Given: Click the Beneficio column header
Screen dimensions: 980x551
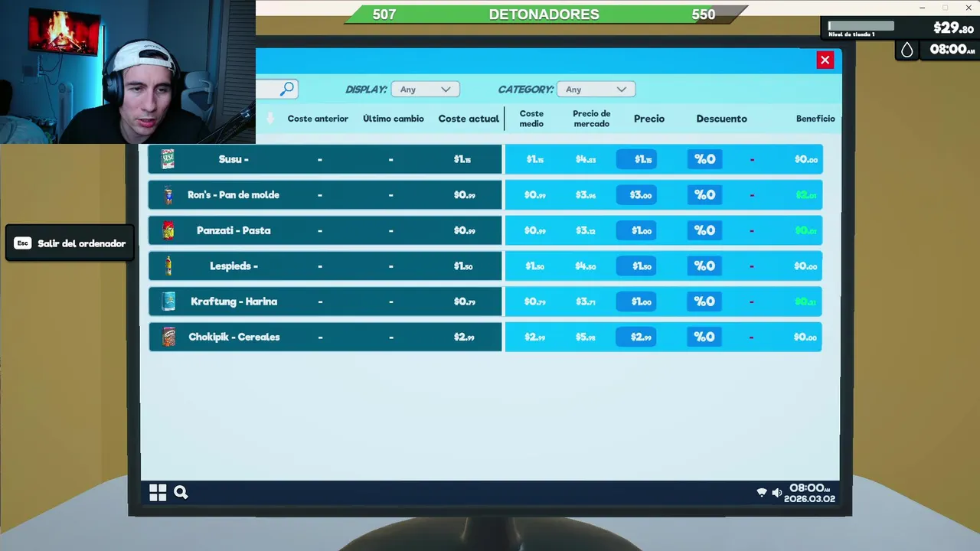Looking at the screenshot, I should pyautogui.click(x=815, y=119).
